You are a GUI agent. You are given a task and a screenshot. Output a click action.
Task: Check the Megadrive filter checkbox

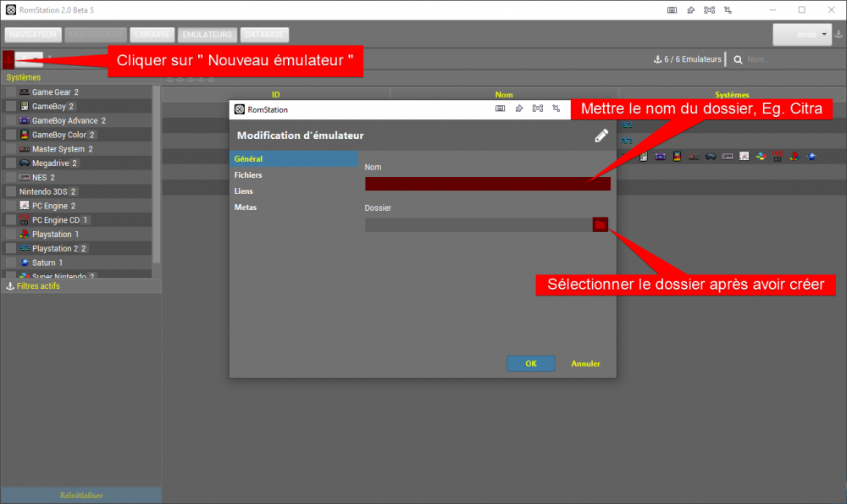[x=11, y=163]
